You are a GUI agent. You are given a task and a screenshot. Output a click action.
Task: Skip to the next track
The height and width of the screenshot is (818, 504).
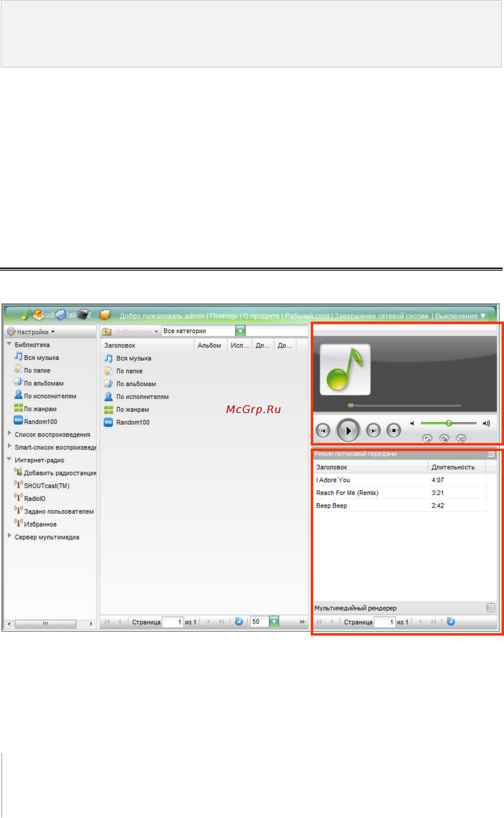pos(373,430)
